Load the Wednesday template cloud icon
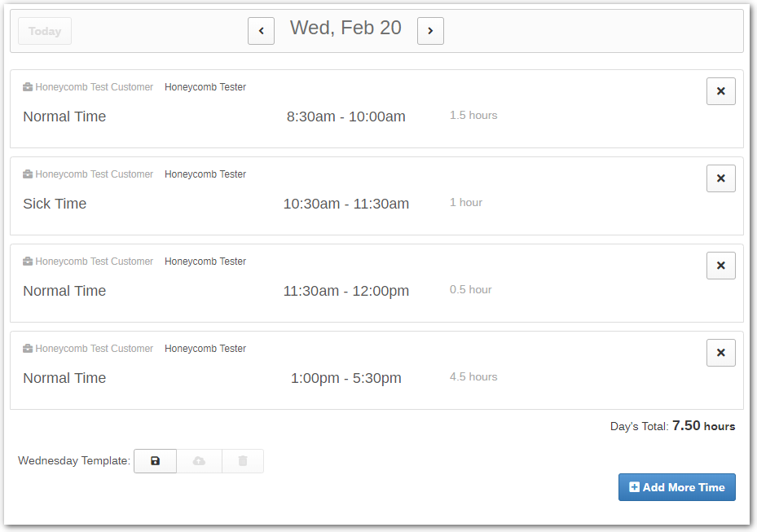Image resolution: width=757 pixels, height=532 pixels. (199, 461)
